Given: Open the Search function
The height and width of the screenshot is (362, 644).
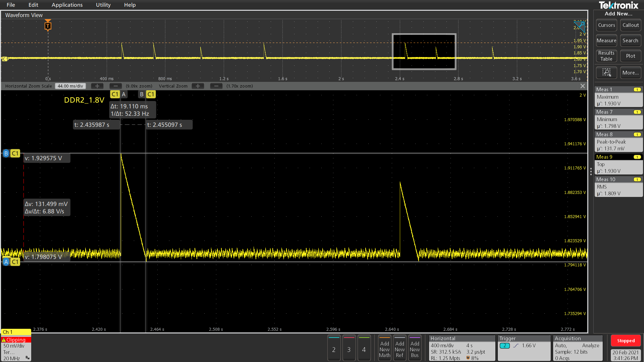Looking at the screenshot, I should tap(631, 41).
